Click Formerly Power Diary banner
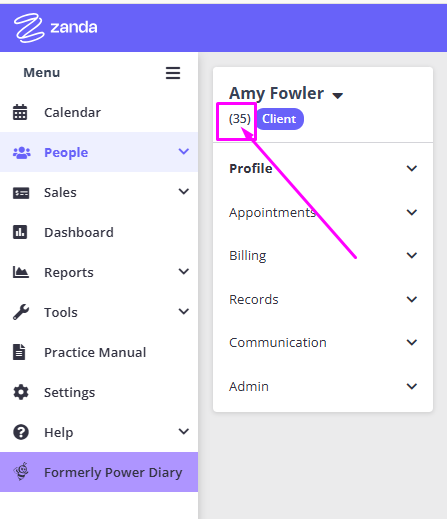447x519 pixels. point(99,472)
